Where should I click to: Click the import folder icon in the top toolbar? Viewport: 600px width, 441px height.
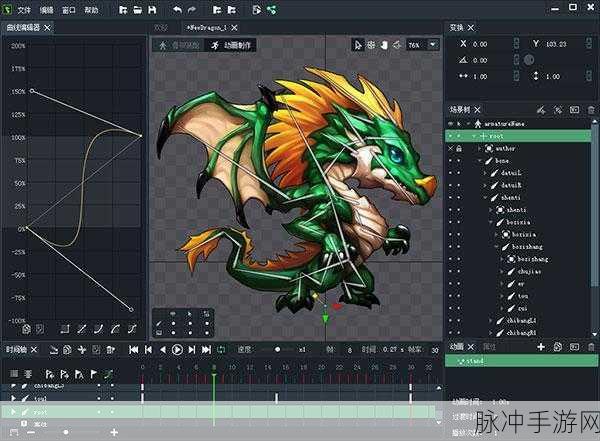tap(217, 10)
